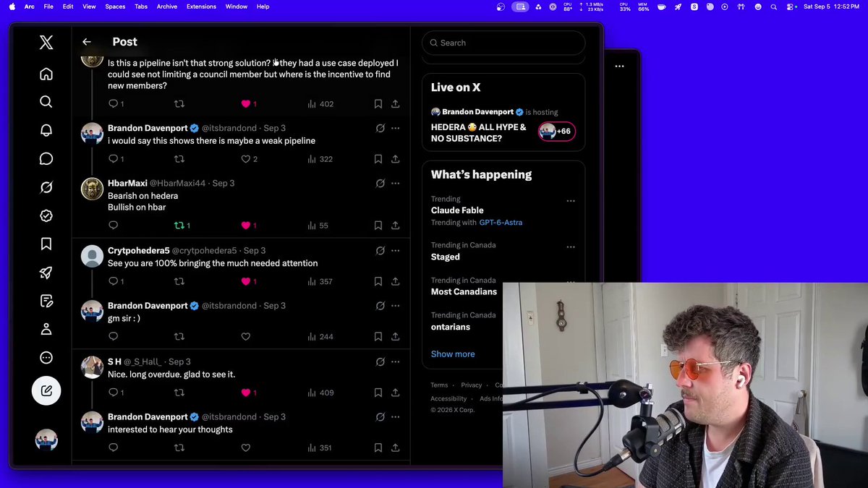
Task: Reply to the Crytpohedera5 post
Action: coord(114,281)
